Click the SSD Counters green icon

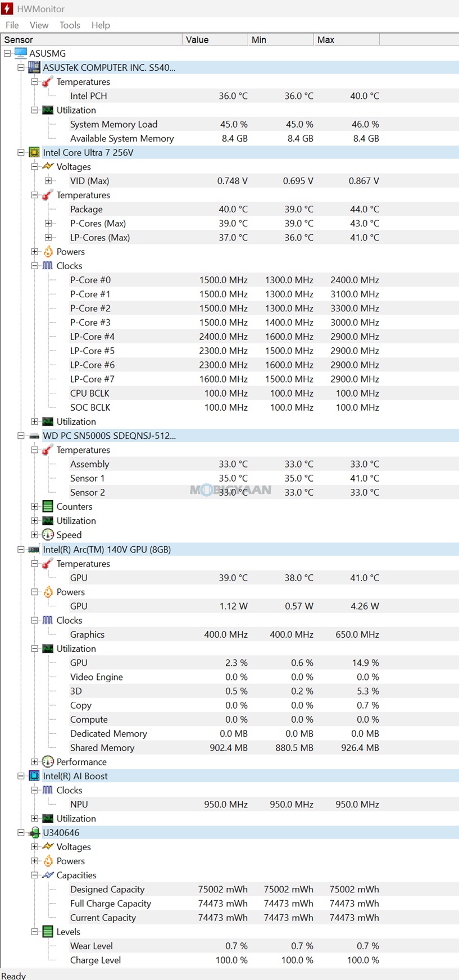pos(48,506)
